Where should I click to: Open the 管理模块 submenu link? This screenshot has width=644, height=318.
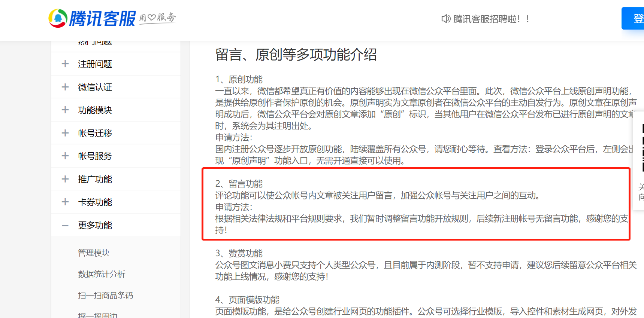[x=94, y=253]
